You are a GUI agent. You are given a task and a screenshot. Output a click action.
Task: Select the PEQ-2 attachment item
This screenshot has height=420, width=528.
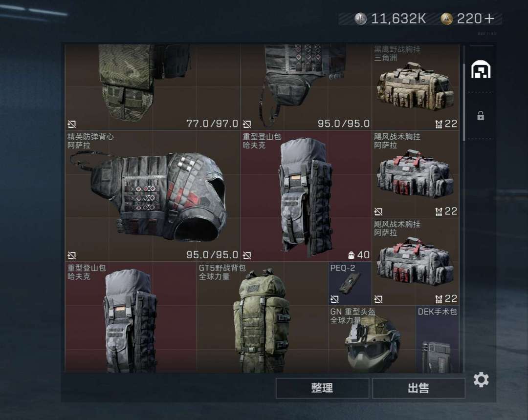tap(350, 283)
